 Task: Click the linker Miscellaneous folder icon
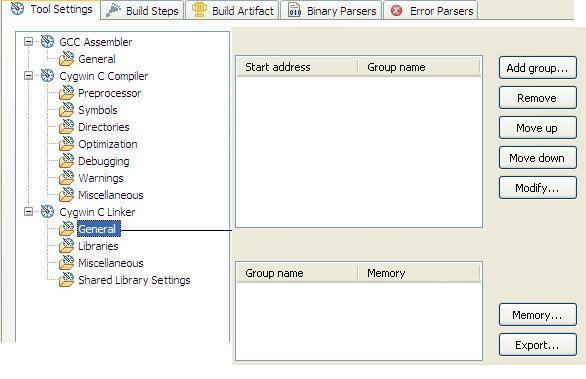pos(67,263)
